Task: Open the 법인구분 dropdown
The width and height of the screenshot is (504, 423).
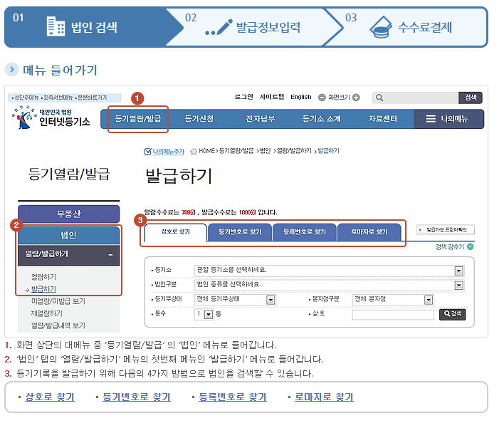Action: [x=459, y=285]
